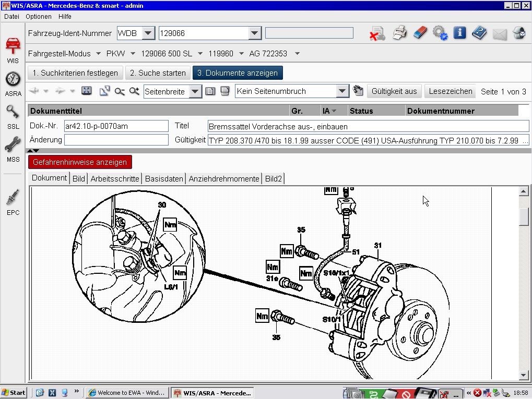This screenshot has height=399, width=532.
Task: Open the ASRA clock module
Action: click(13, 84)
